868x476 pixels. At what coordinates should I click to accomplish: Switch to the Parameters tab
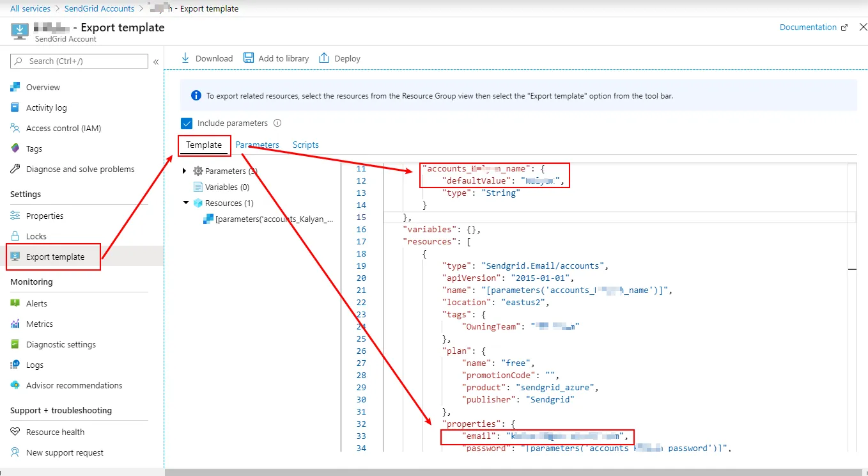click(257, 145)
